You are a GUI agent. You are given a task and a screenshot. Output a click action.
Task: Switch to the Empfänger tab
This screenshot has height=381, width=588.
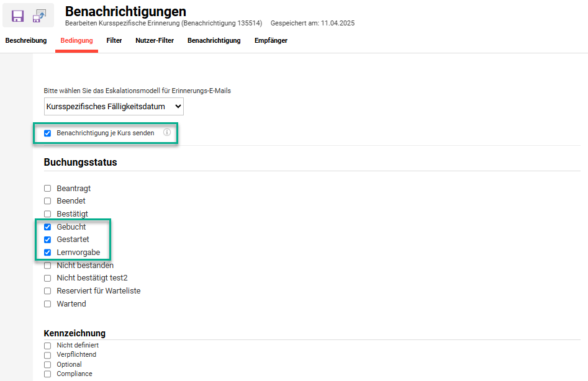click(x=270, y=40)
